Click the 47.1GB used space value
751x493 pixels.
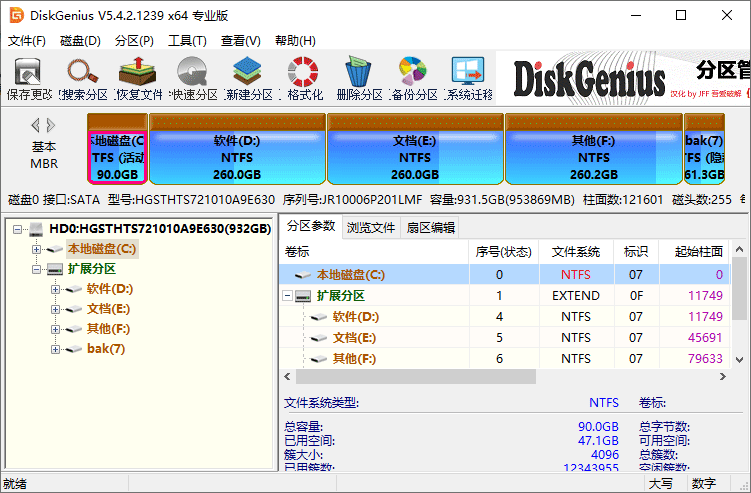click(x=598, y=440)
